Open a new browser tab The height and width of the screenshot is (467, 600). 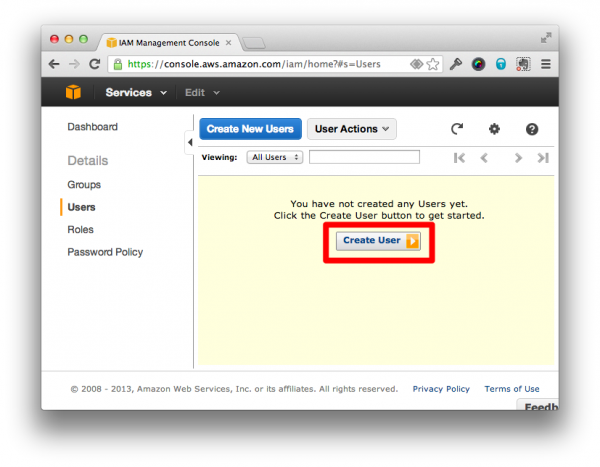(254, 43)
